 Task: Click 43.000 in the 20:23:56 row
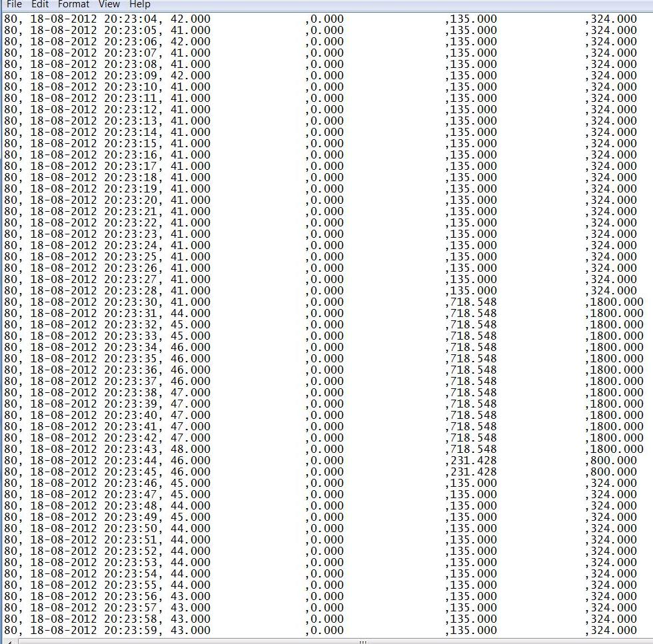coord(191,597)
